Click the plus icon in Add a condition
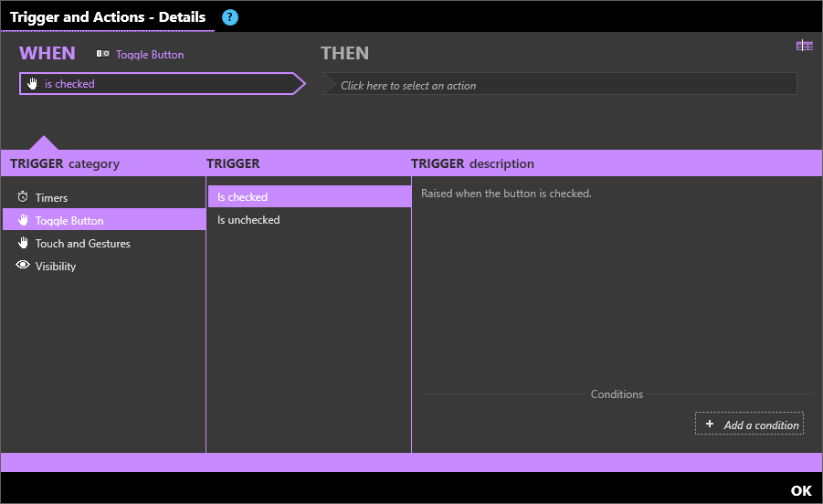The image size is (823, 504). click(710, 424)
